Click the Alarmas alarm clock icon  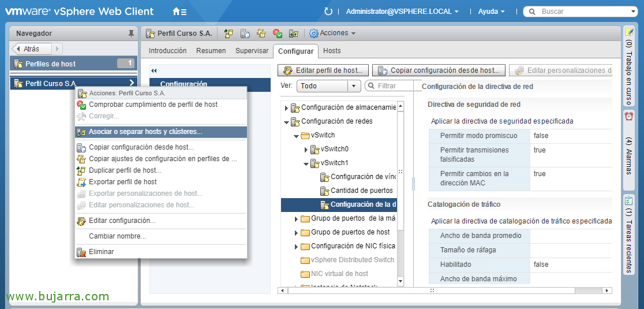tap(629, 116)
